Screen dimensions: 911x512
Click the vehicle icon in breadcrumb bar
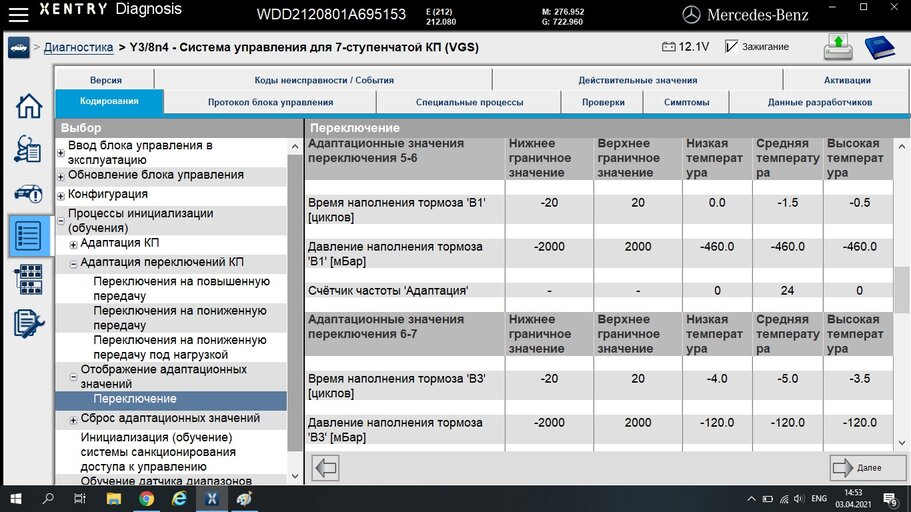(19, 48)
